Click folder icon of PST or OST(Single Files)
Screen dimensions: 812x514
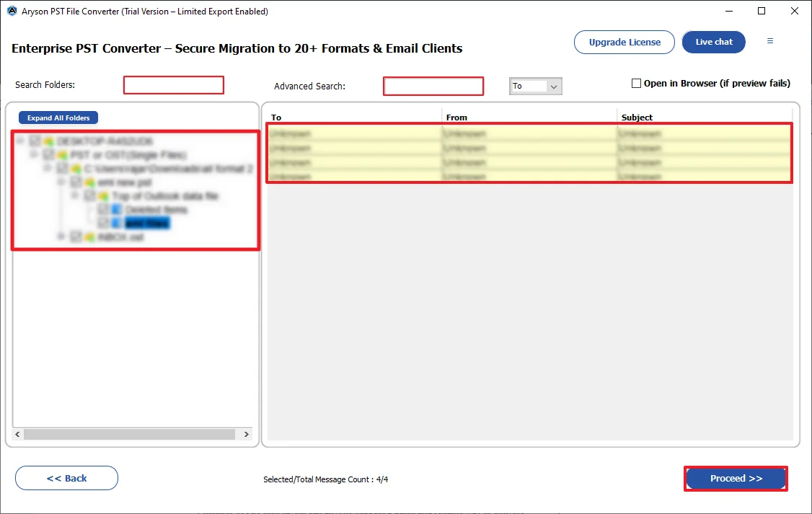point(62,155)
